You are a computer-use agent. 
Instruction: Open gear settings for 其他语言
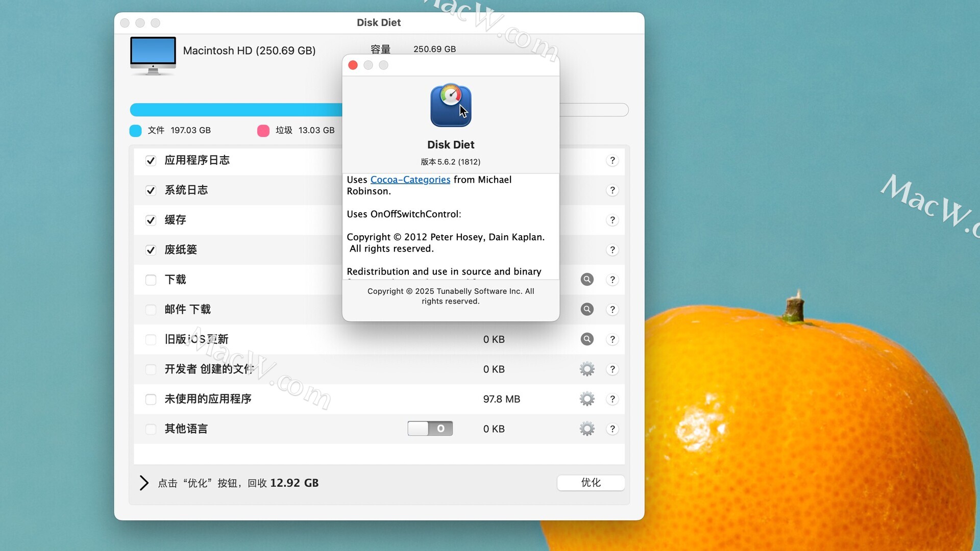click(x=587, y=429)
